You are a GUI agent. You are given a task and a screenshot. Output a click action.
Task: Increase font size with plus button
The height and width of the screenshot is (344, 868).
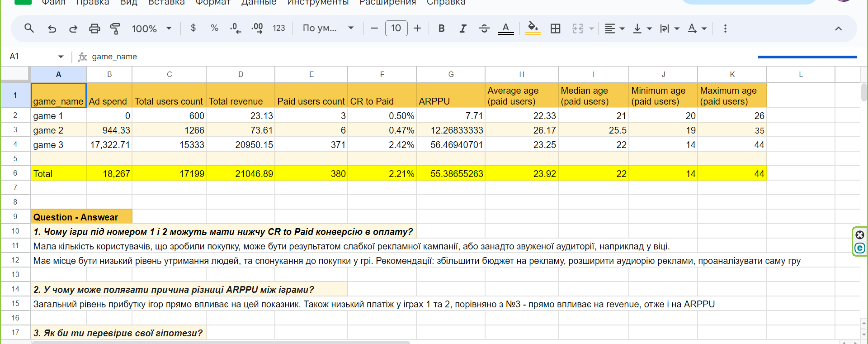pyautogui.click(x=417, y=28)
